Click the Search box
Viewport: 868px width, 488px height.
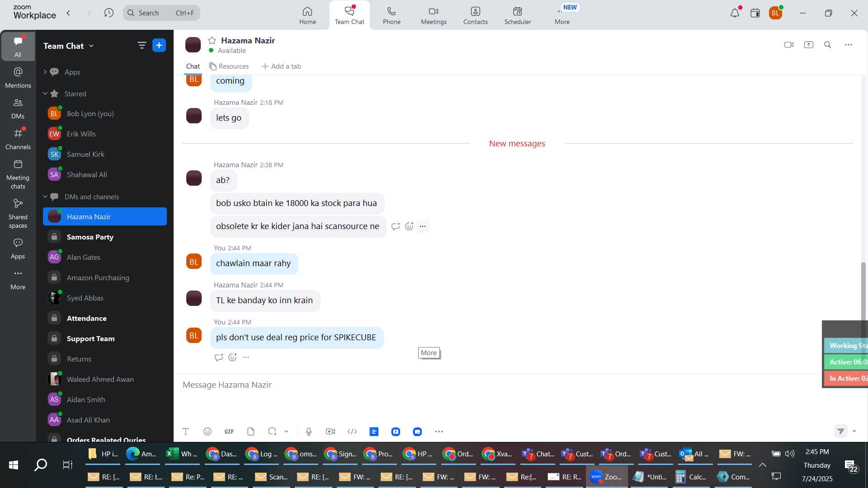tap(161, 13)
